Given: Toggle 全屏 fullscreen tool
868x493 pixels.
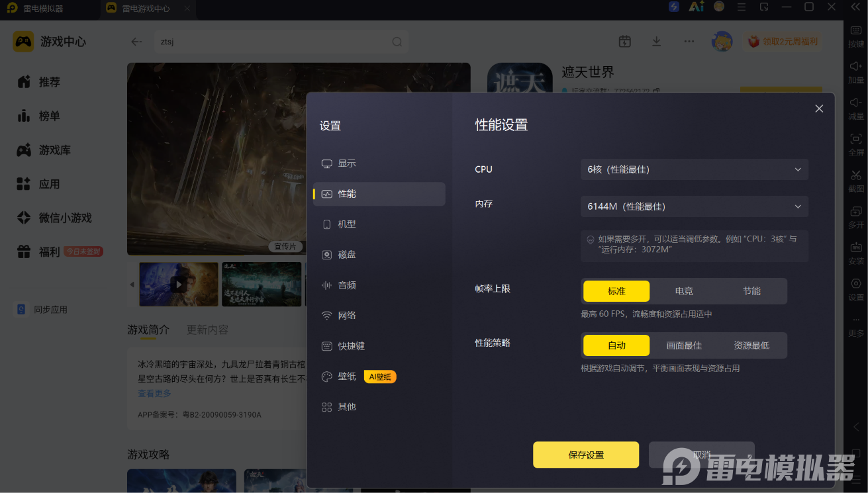Looking at the screenshot, I should [x=856, y=145].
